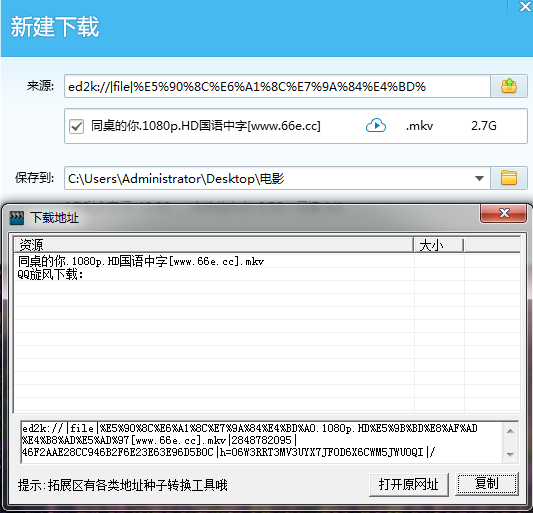Close the 新建下载 window
The width and height of the screenshot is (533, 513).
tap(525, 6)
